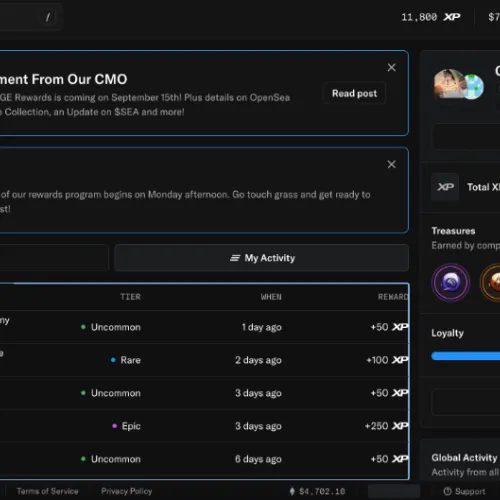Click the 11,800 XP balance in header
The width and height of the screenshot is (500, 500).
[431, 17]
